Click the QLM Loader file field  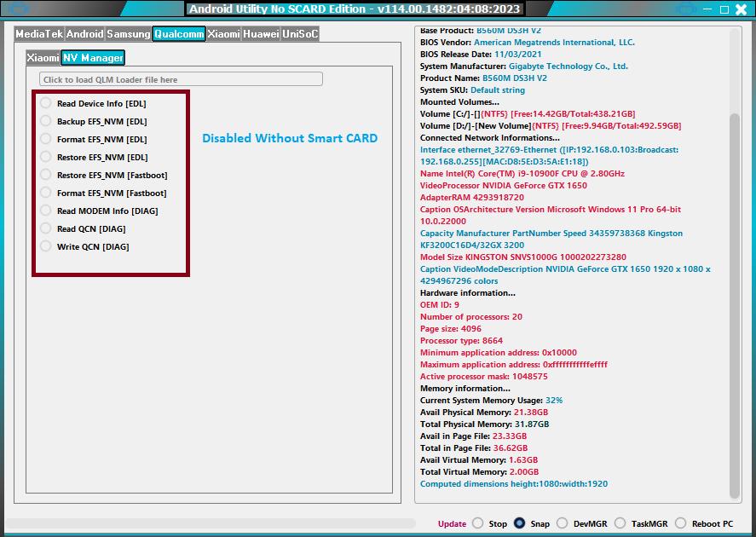pos(181,79)
